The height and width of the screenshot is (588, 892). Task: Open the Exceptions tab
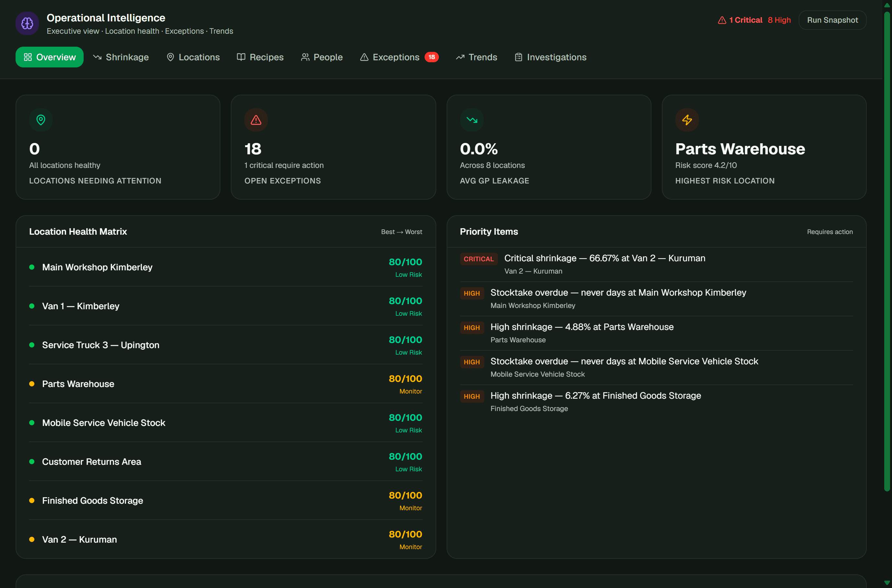pos(399,57)
